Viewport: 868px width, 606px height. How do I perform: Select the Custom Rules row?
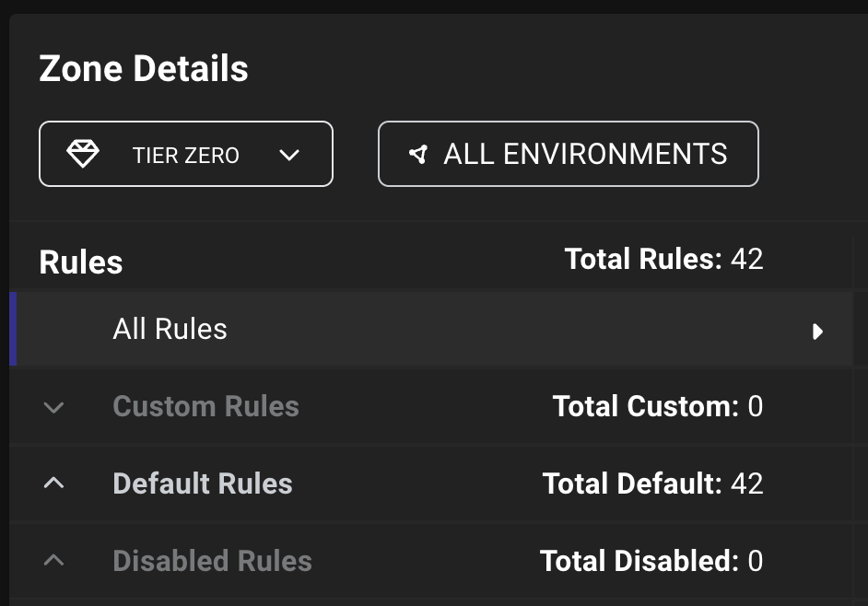pyautogui.click(x=205, y=406)
